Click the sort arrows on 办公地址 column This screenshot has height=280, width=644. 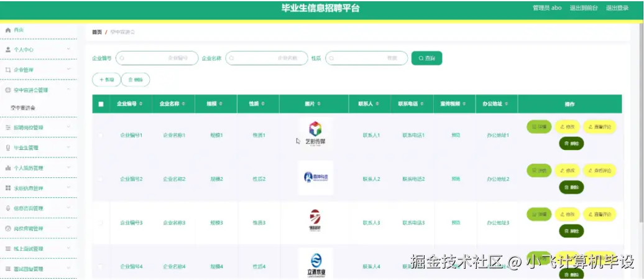507,104
